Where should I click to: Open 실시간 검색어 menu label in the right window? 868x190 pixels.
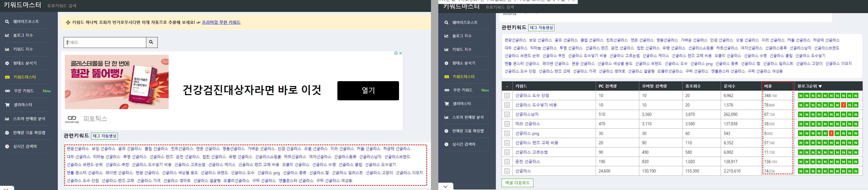[464, 145]
